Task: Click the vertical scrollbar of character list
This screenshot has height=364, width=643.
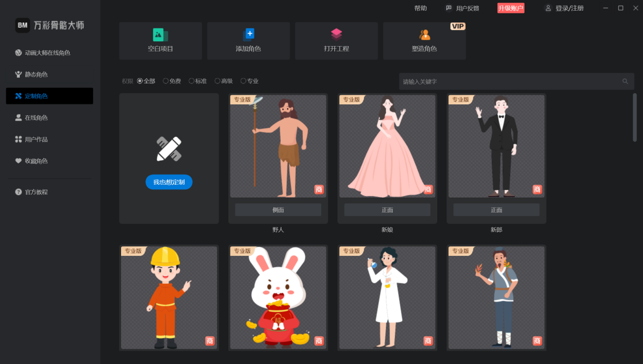Action: click(634, 118)
